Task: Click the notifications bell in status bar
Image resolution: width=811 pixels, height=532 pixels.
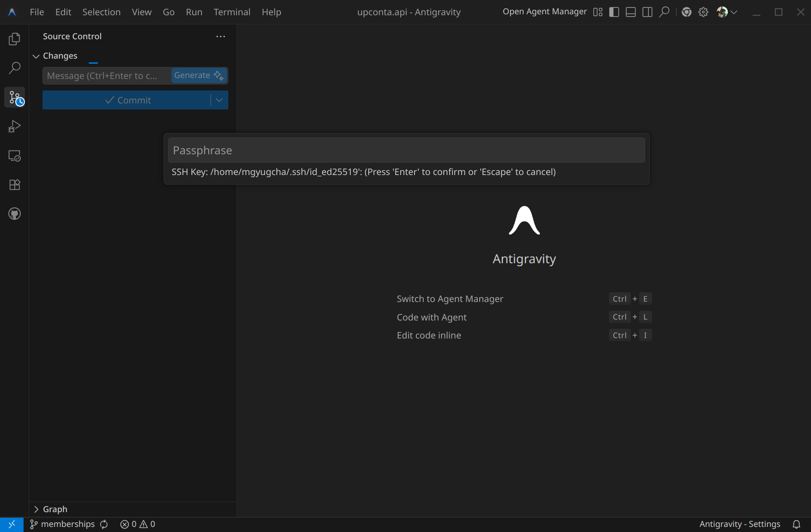Action: (x=796, y=524)
